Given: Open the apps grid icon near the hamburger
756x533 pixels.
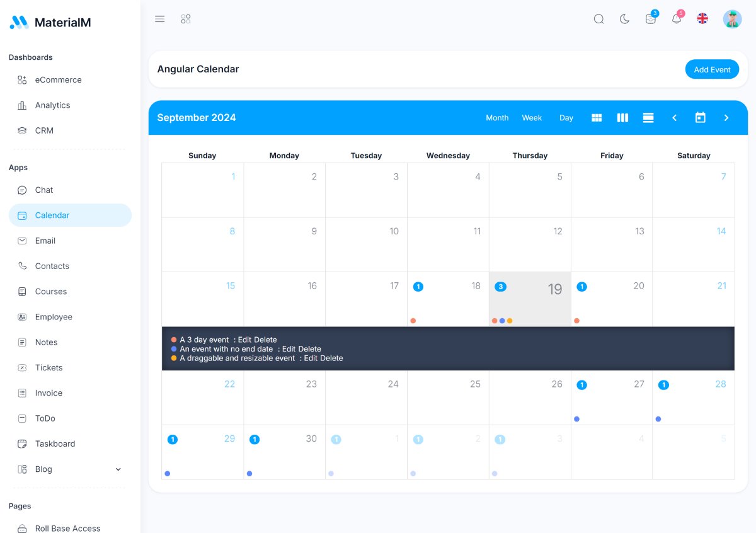Looking at the screenshot, I should [186, 19].
